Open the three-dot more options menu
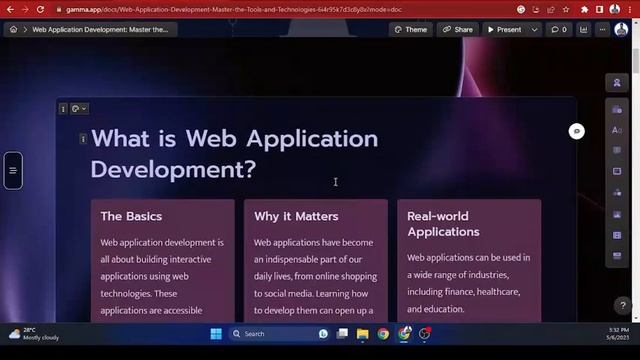 coord(602,29)
